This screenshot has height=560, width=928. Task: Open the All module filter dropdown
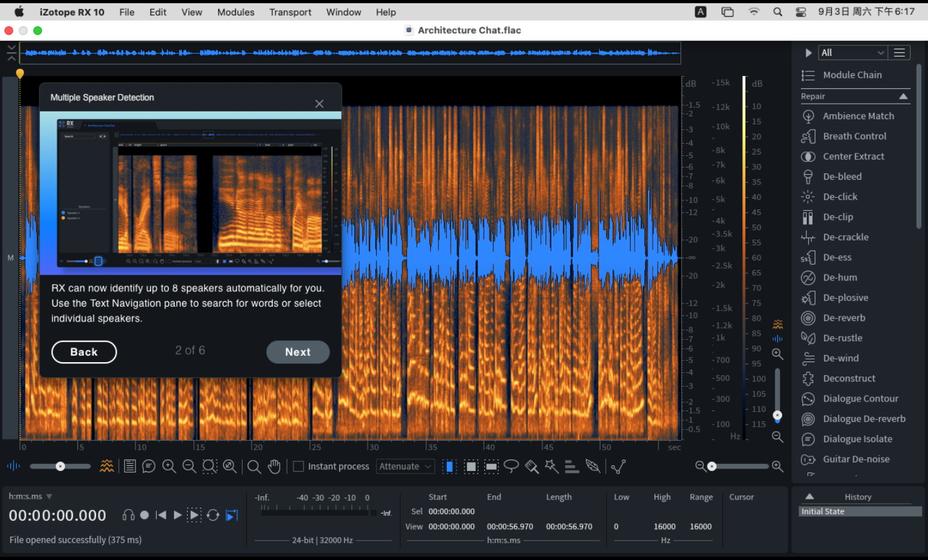click(x=853, y=53)
